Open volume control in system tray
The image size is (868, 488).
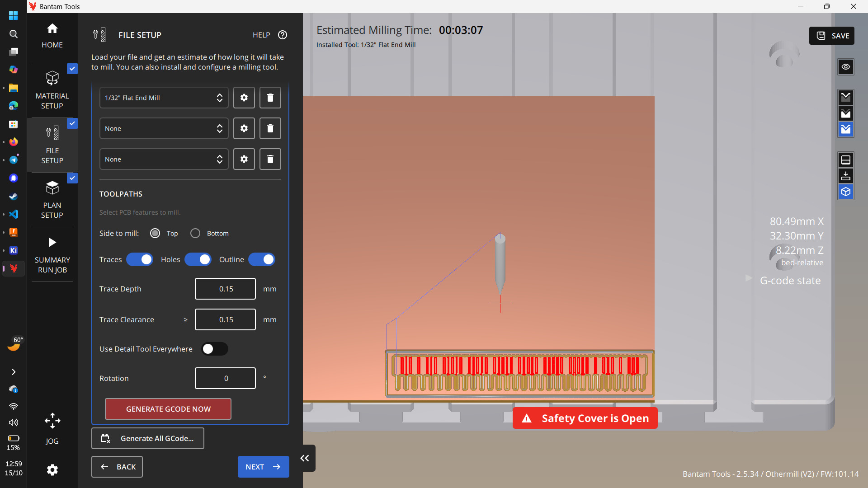point(14,422)
